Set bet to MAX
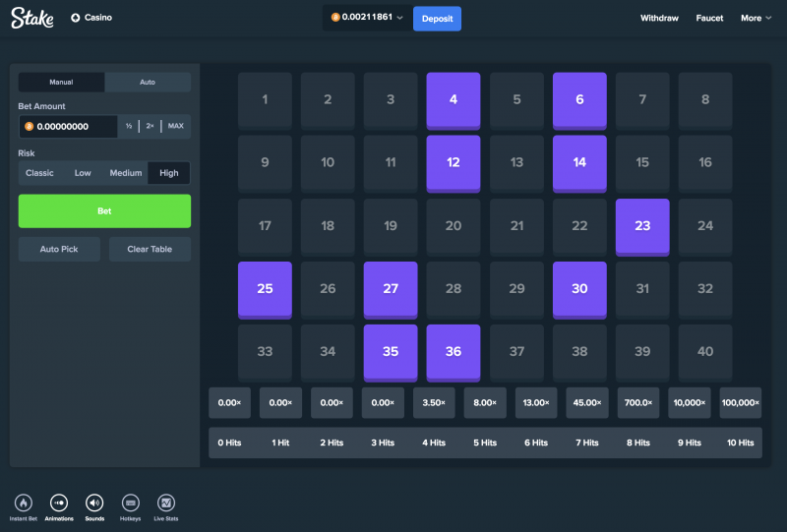This screenshot has height=532, width=787. coord(176,126)
